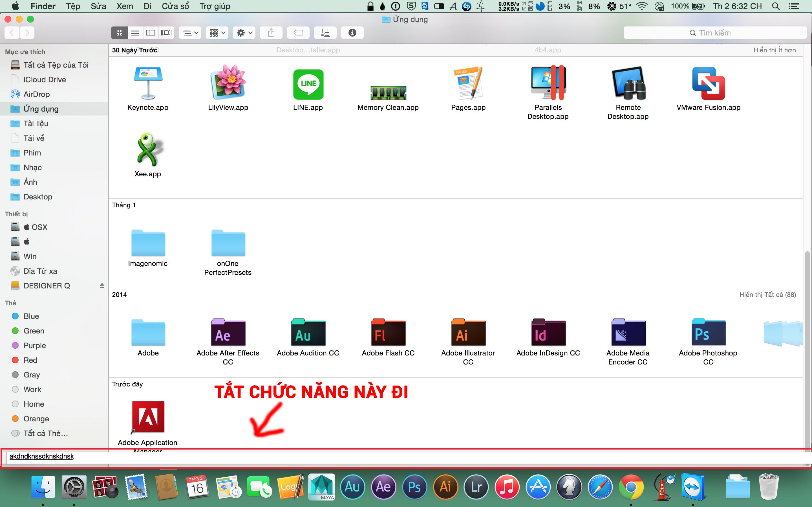Open the tags dropdown in the toolbar
The height and width of the screenshot is (507, 812).
pyautogui.click(x=298, y=32)
